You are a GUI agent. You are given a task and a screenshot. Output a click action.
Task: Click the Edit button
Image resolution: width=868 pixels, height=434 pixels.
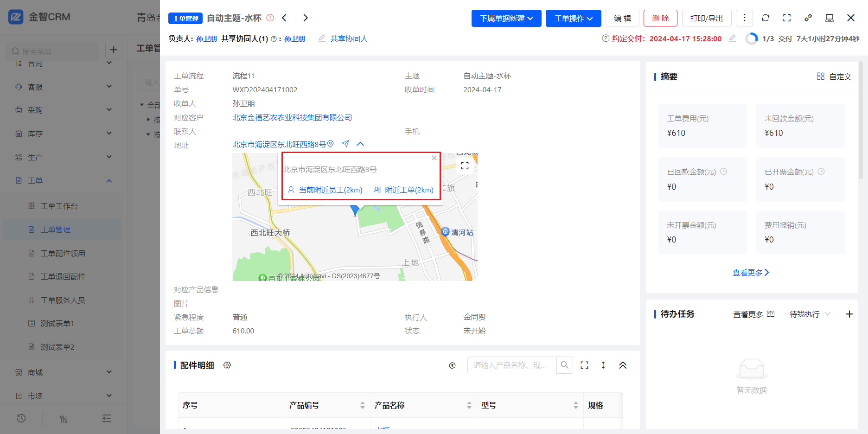coord(623,18)
